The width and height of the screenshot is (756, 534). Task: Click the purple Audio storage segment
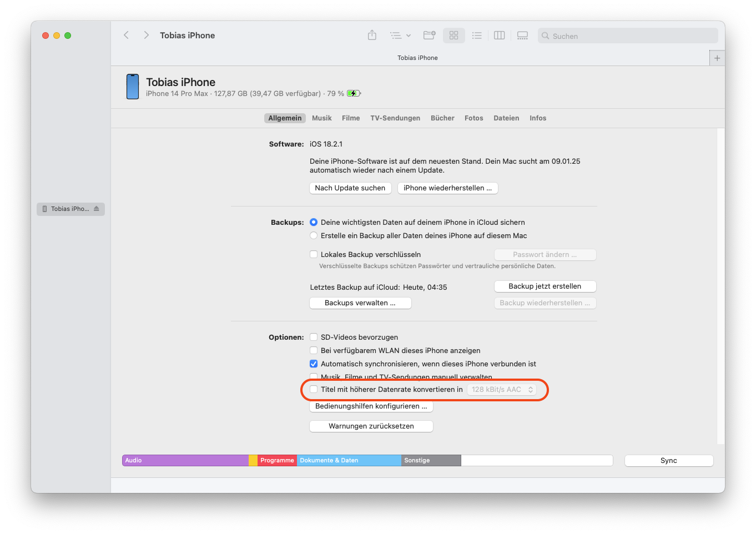pos(185,461)
